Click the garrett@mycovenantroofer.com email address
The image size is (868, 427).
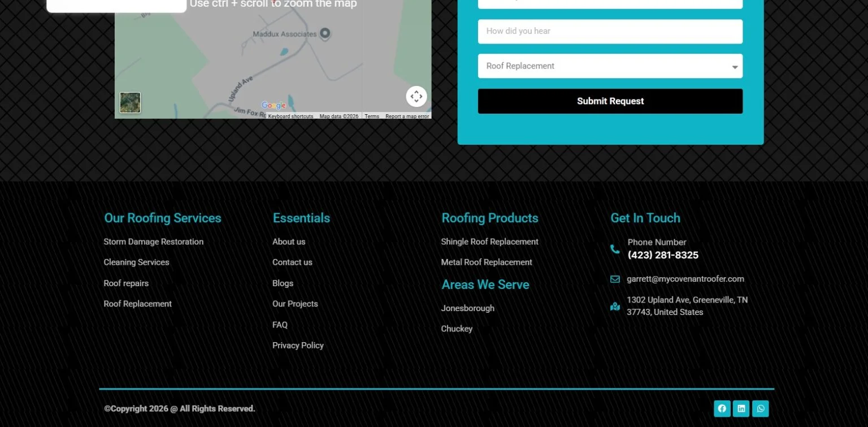point(685,279)
